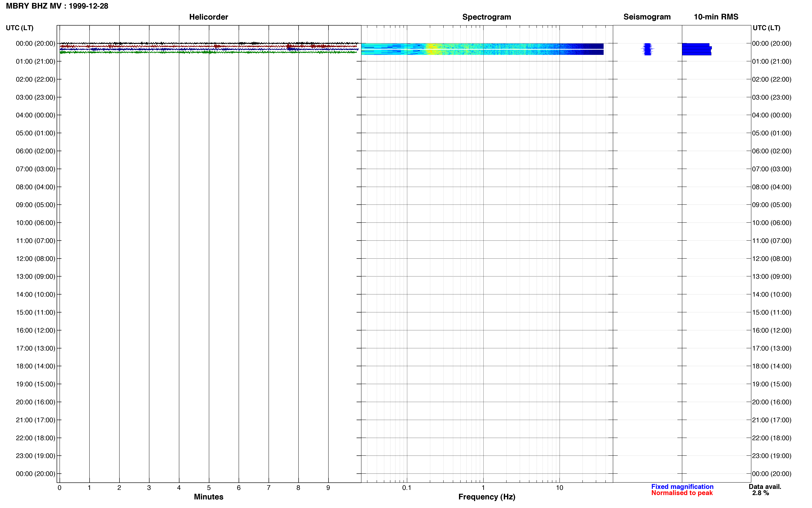Click the 'Seismogram' panel heading
Screen dimensions: 812x508
click(647, 17)
